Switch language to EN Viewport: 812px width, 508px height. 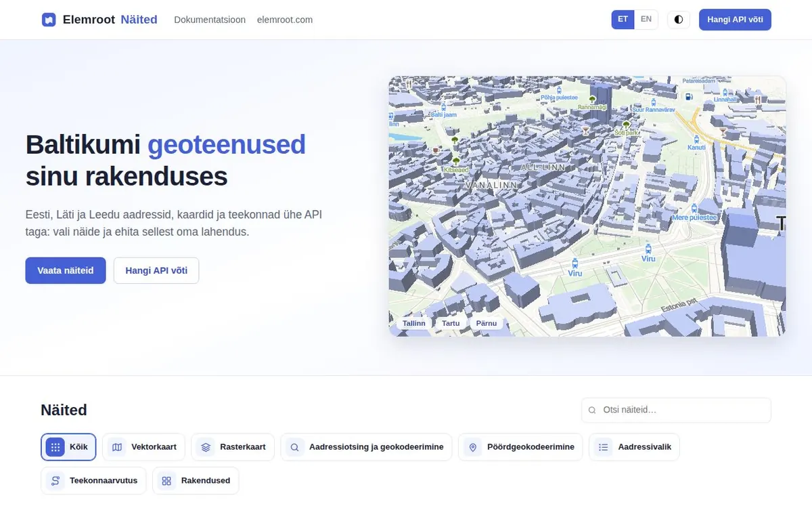coord(646,20)
